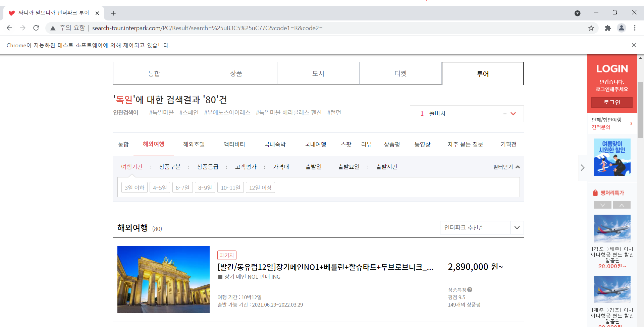Select the 상품등급 filter tab

(208, 167)
